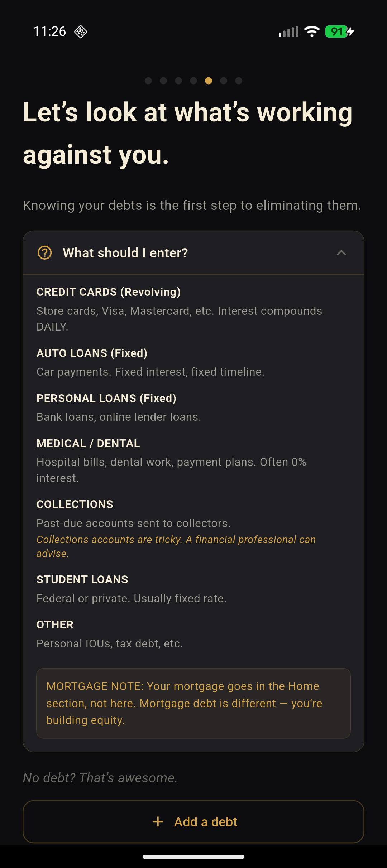Select the second page indicator dot

163,81
